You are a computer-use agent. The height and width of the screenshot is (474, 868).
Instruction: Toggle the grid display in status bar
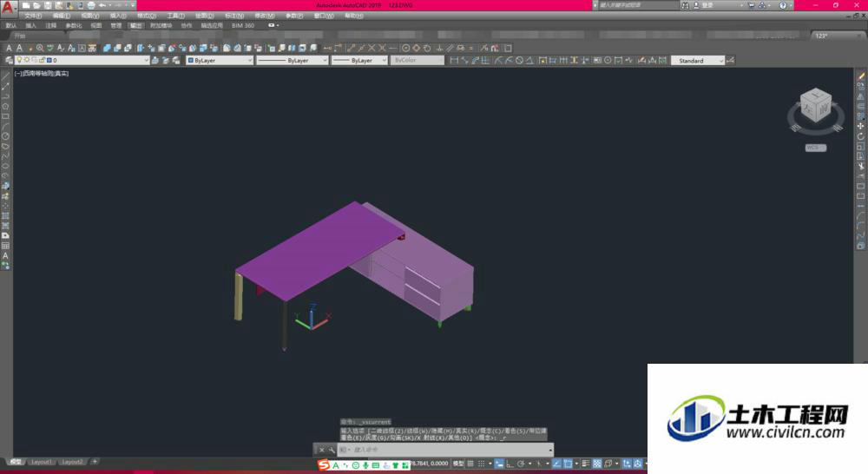470,464
